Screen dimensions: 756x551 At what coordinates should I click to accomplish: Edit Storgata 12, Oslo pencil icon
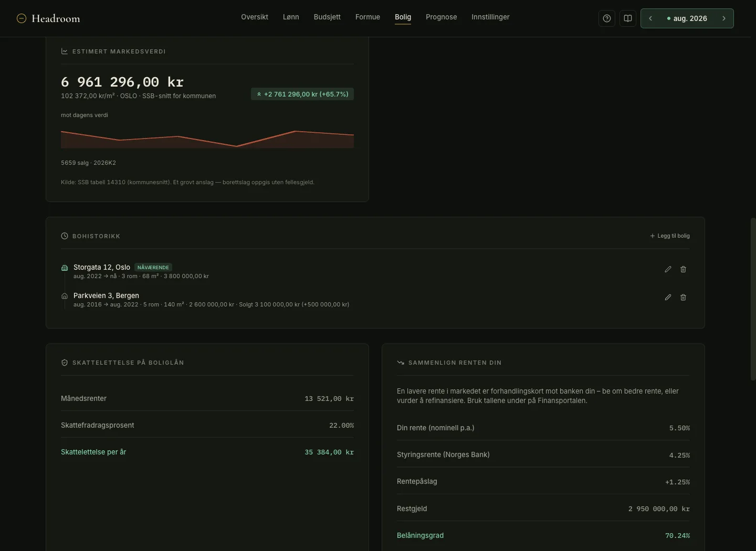(x=668, y=269)
